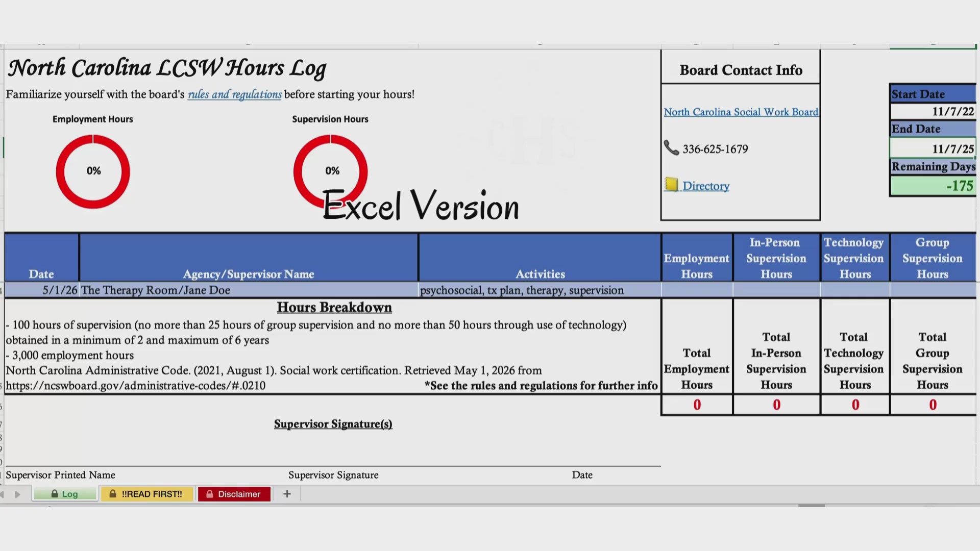This screenshot has height=551, width=980.
Task: Click the Supervision Hours 0% progress ring
Action: (331, 171)
